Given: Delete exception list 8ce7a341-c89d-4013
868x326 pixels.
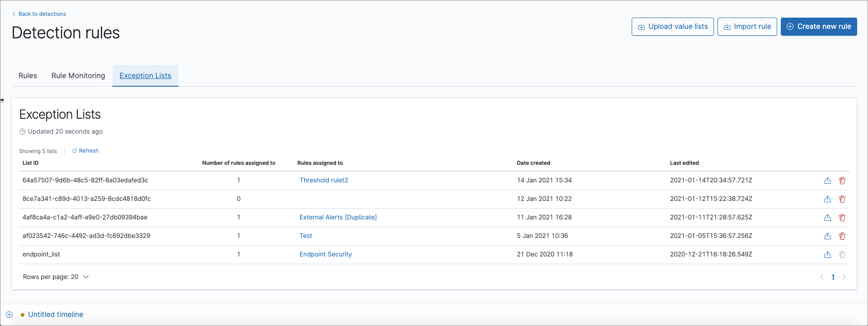Looking at the screenshot, I should tap(842, 199).
